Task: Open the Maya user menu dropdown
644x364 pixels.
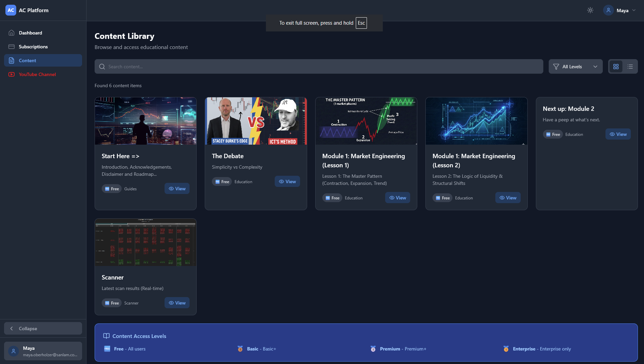Action: (620, 10)
